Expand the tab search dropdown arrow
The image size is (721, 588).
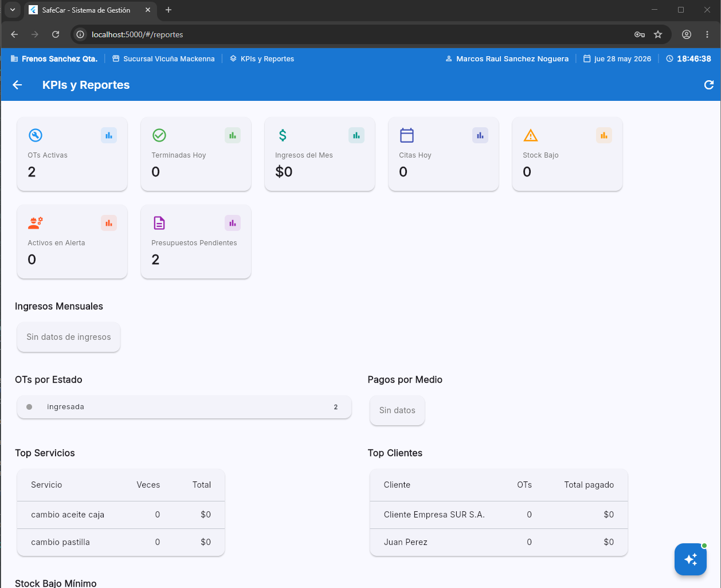(x=12, y=10)
